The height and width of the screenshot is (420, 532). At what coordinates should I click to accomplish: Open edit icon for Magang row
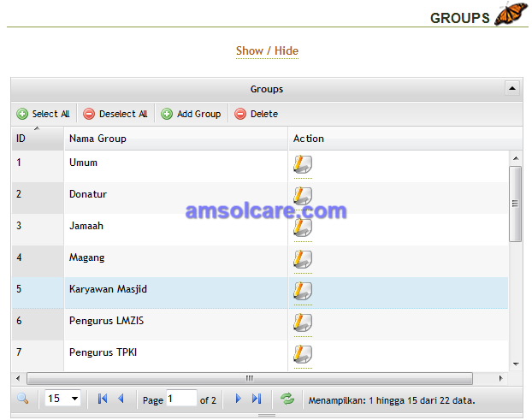tap(303, 259)
